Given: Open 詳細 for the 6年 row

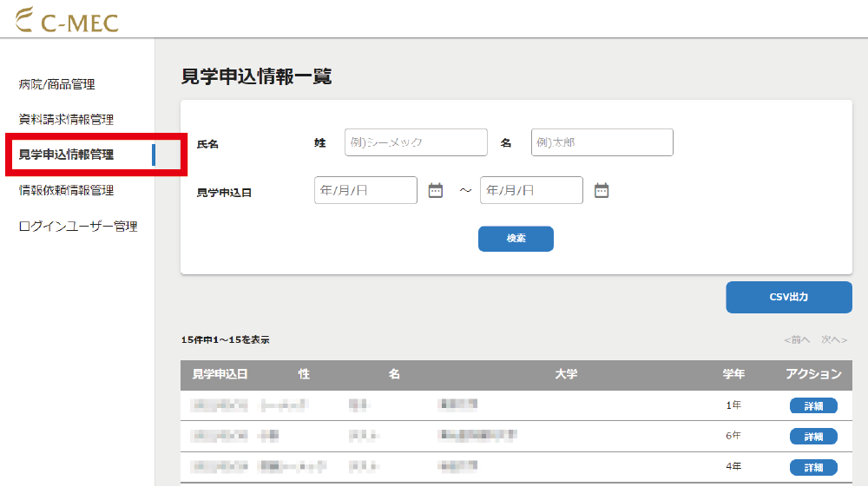Looking at the screenshot, I should click(x=813, y=437).
